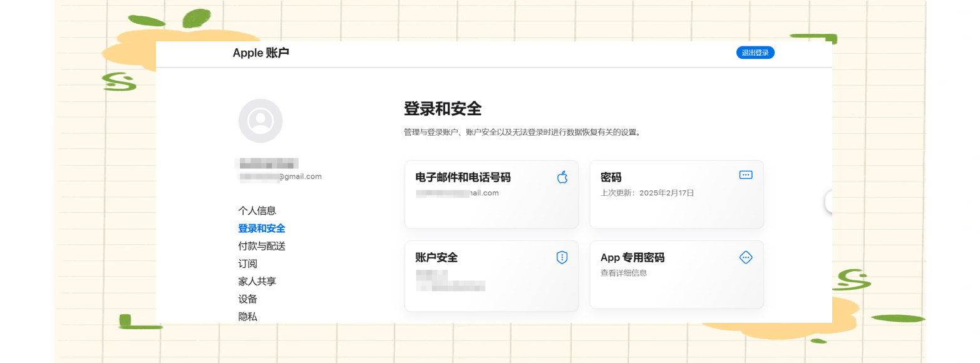Click 查看详细信息 under App 专用密码
The width and height of the screenshot is (980, 363).
tap(624, 273)
